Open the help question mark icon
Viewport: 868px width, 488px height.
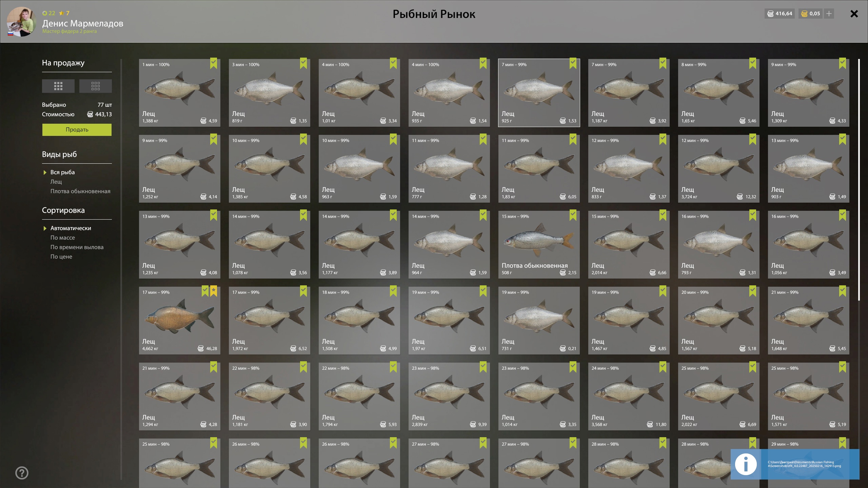[22, 473]
